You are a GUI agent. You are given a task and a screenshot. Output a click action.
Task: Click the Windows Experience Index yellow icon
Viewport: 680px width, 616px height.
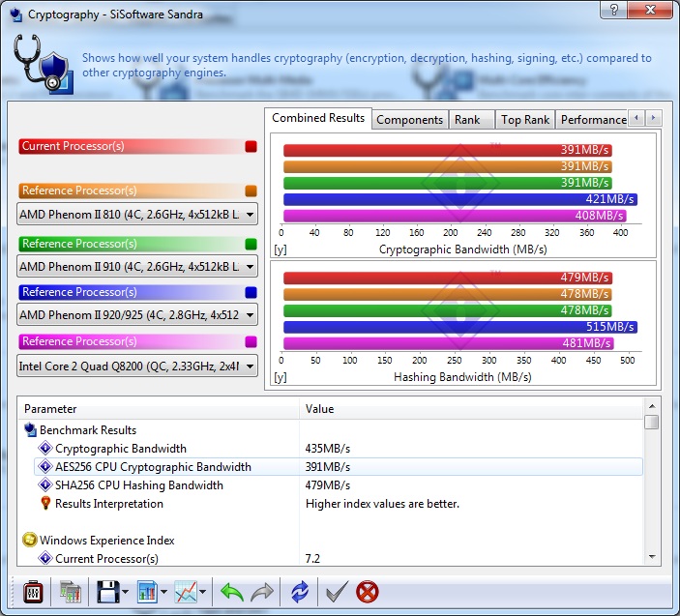coord(29,540)
